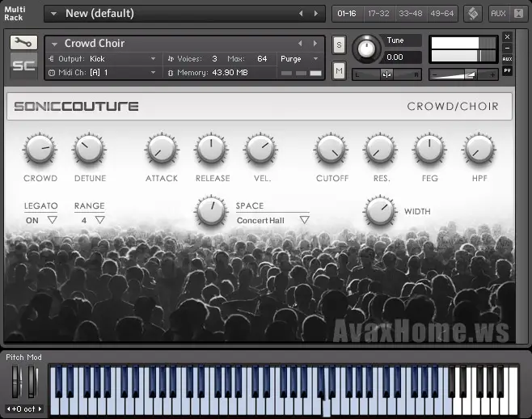Click the ATTACK knob
Screen dimensions: 532x419
(162, 150)
